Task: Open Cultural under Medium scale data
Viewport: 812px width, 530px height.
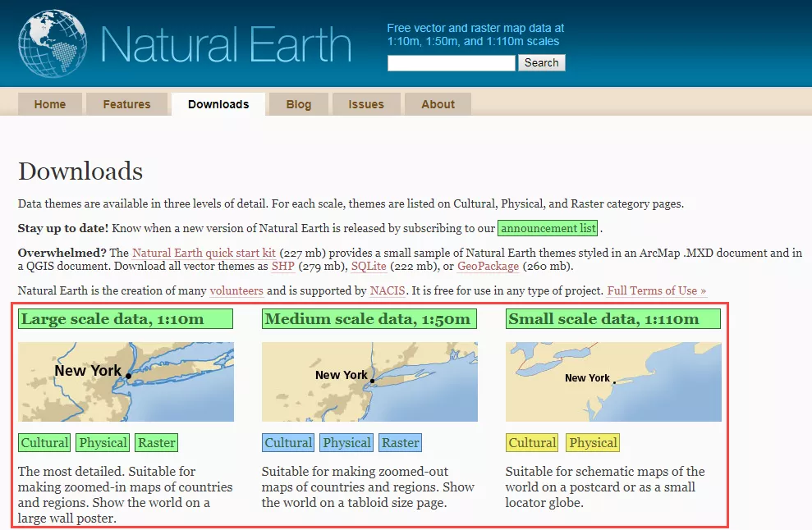Action: [288, 442]
